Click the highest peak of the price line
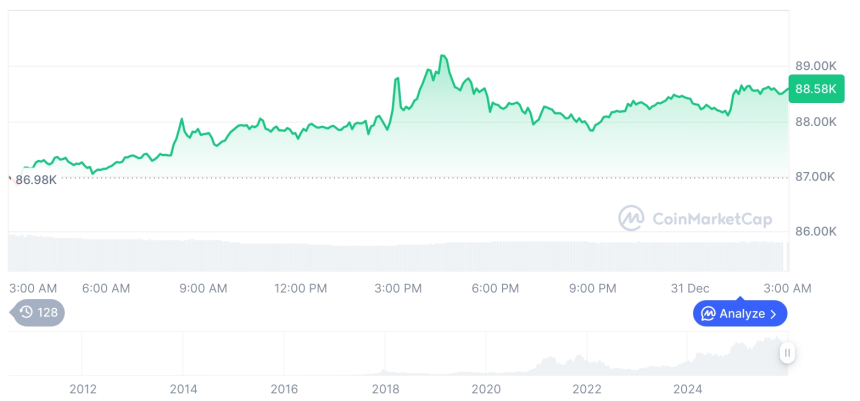860x401 pixels. [442, 57]
